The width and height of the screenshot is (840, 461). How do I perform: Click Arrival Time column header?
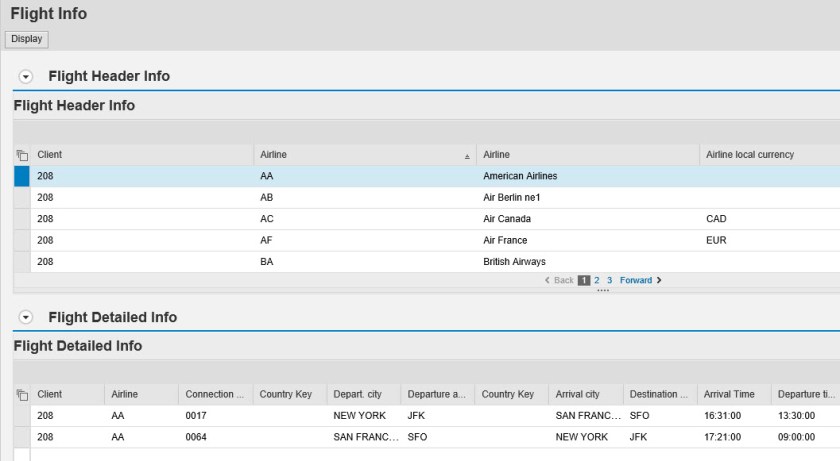pyautogui.click(x=734, y=395)
